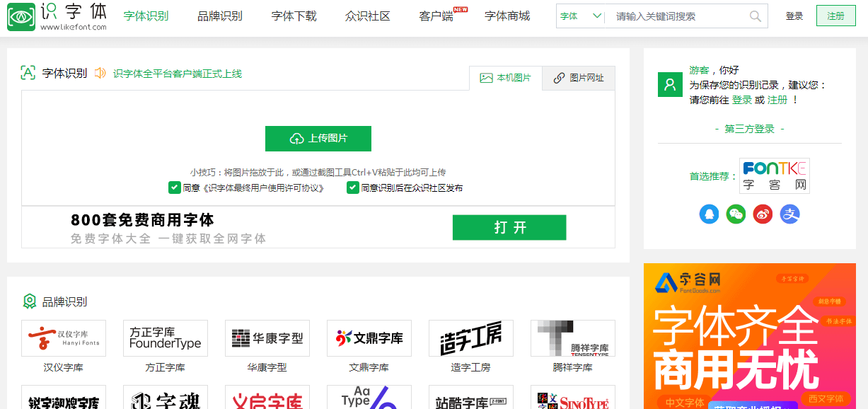Switch to the 图片网址 tab
The image size is (868, 409).
tap(578, 78)
